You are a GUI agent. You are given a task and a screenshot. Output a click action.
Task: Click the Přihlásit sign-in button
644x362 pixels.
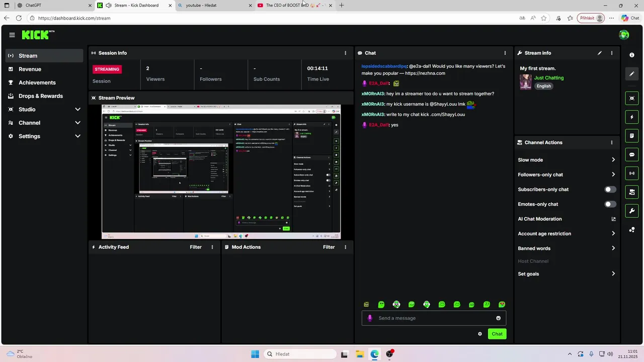coord(591,18)
